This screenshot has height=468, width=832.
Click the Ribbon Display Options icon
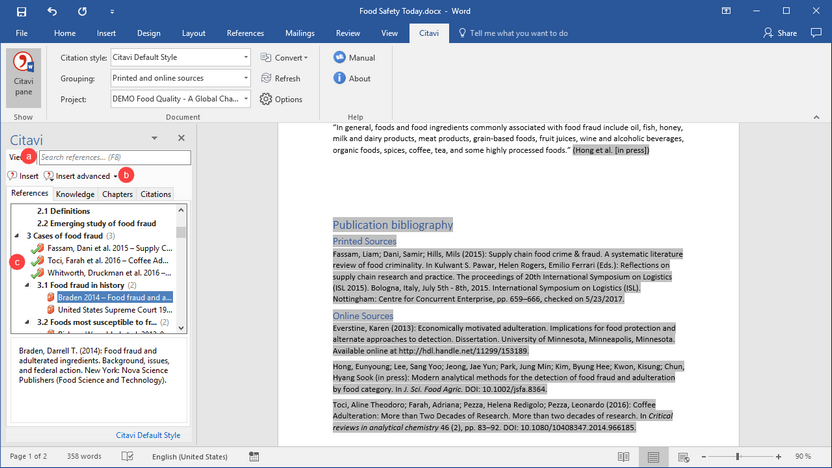click(726, 11)
